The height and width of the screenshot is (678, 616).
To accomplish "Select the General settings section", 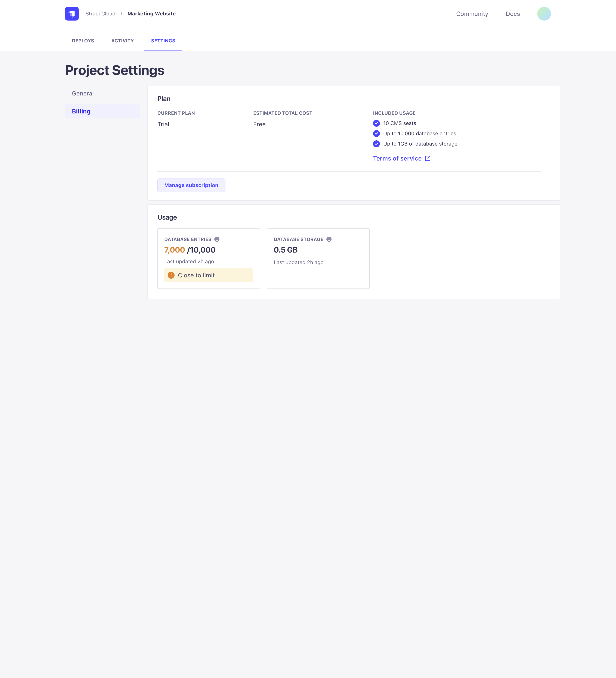I will 82,93.
